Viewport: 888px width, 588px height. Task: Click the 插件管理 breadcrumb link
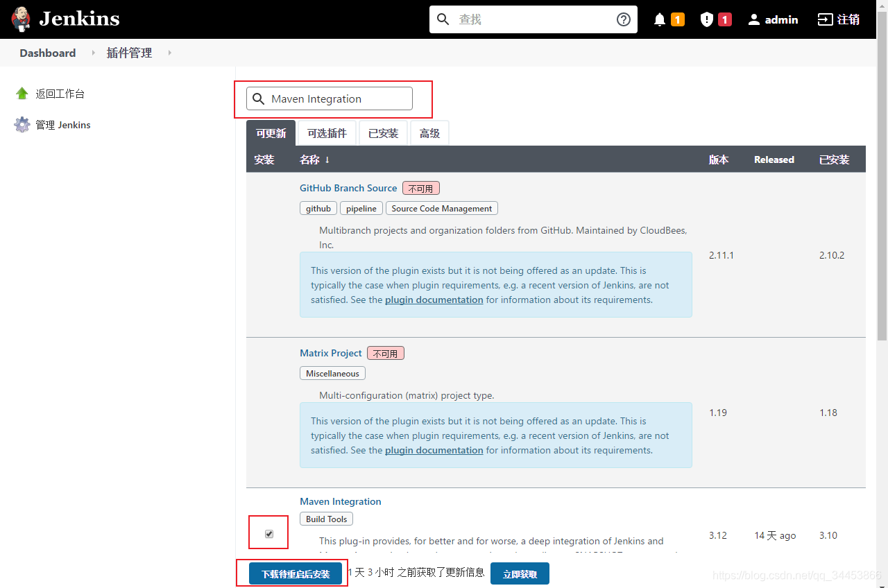[129, 53]
